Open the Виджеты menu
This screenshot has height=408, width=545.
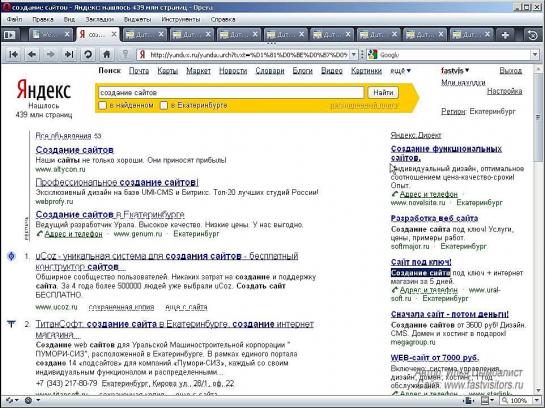click(138, 19)
